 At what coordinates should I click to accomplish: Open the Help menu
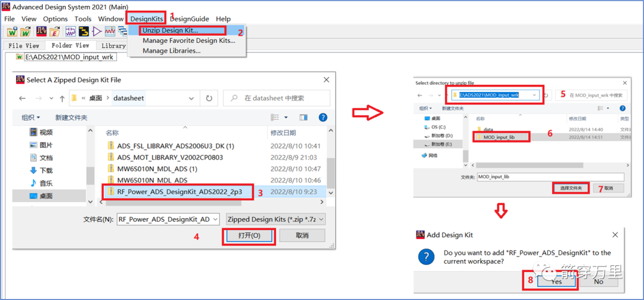[224, 19]
